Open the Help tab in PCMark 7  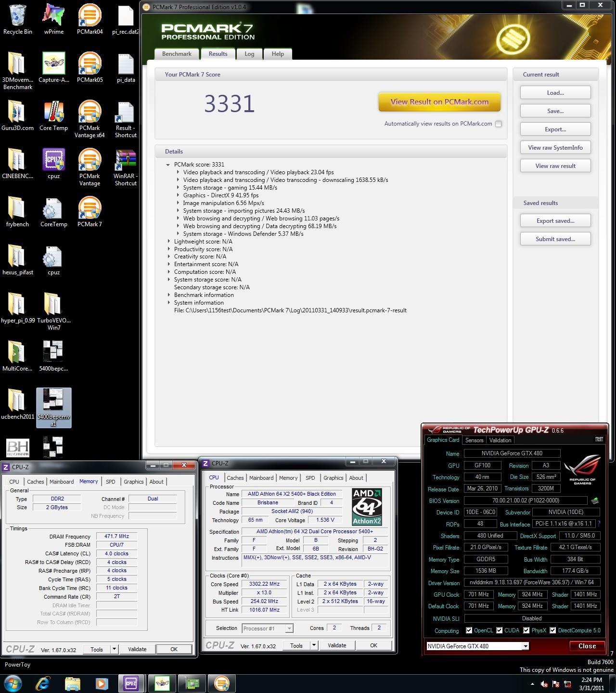point(278,54)
